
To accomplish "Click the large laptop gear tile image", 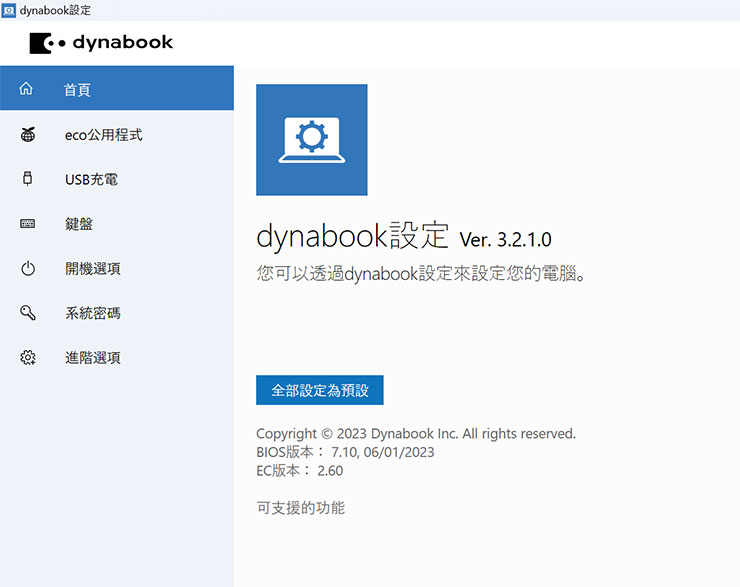I will [311, 140].
